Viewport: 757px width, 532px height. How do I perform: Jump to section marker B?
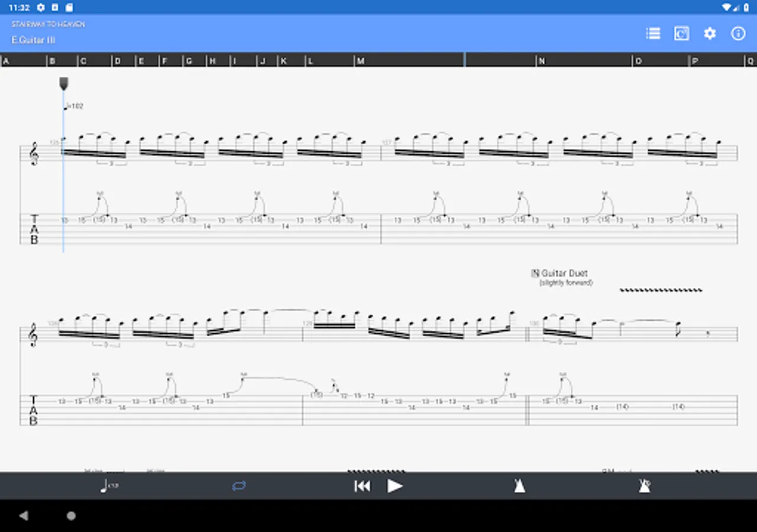coord(53,61)
